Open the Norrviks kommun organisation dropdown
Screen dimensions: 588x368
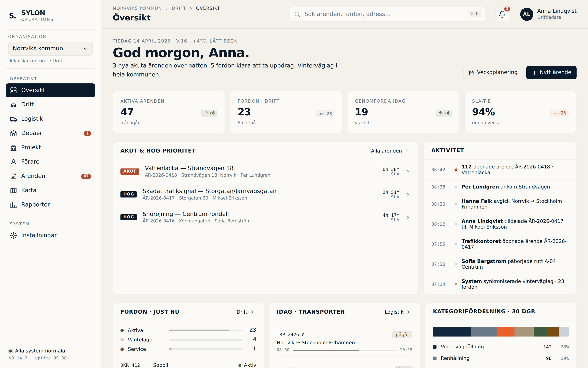(50, 48)
